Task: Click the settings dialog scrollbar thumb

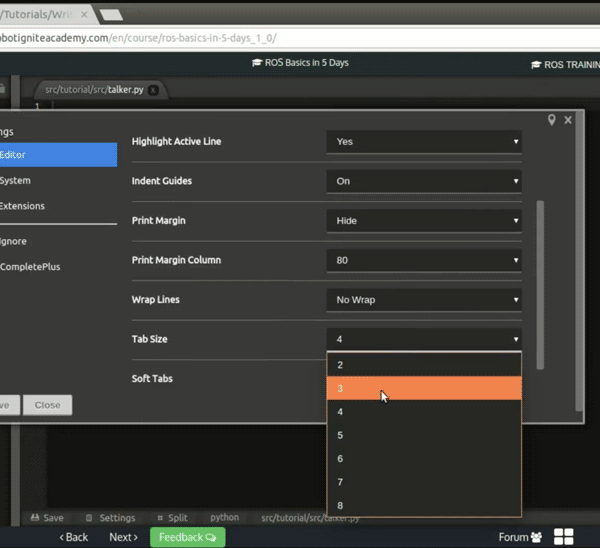Action: coord(540,285)
